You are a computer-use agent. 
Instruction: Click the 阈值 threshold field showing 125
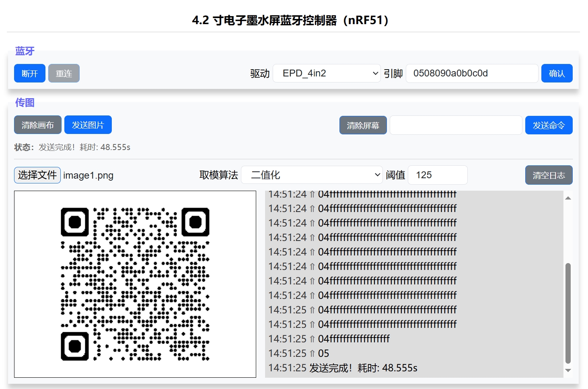click(x=437, y=175)
